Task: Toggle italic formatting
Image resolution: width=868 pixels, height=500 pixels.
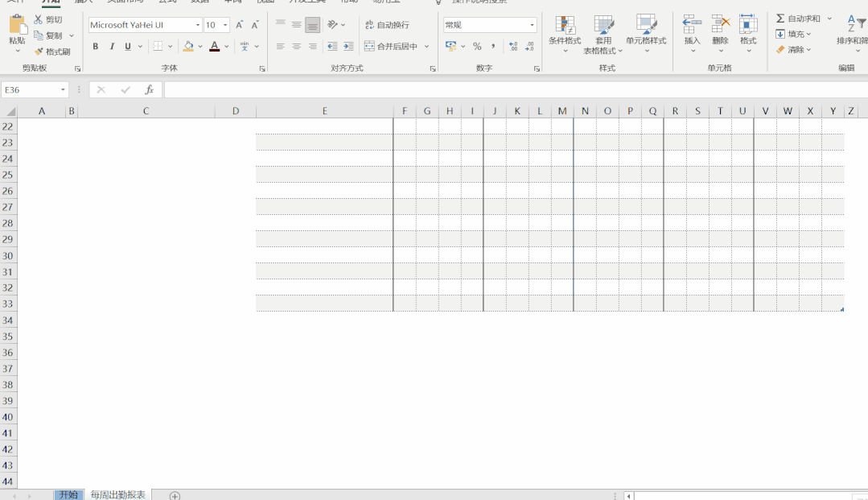Action: point(112,47)
